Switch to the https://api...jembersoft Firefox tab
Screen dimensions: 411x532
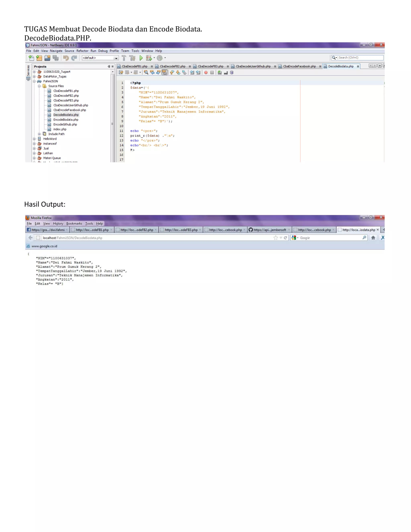(x=270, y=230)
